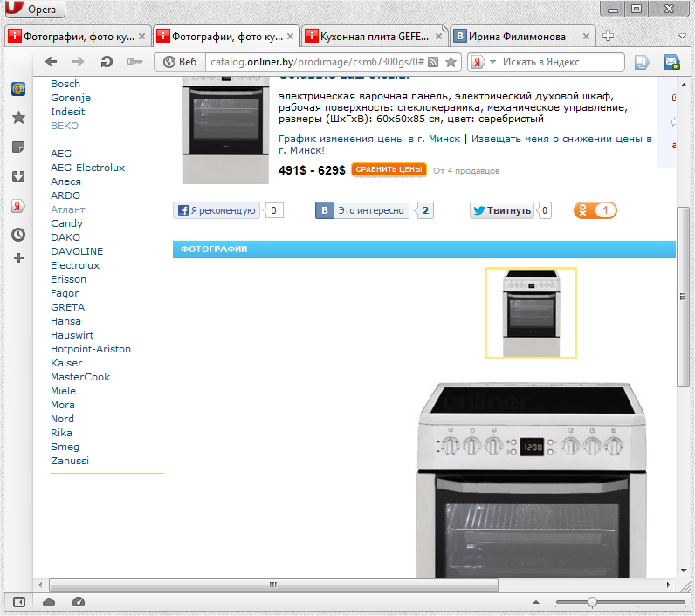The height and width of the screenshot is (616, 695).
Task: Open the GRETA brand link
Action: [67, 307]
